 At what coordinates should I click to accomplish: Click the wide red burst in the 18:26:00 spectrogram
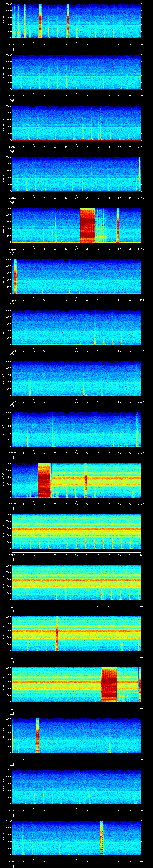click(87, 225)
